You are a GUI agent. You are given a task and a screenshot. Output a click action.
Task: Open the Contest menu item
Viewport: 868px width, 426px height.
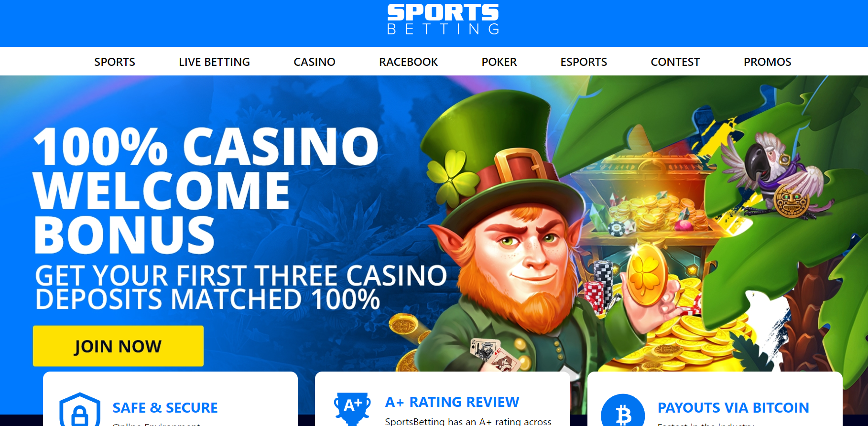[675, 62]
